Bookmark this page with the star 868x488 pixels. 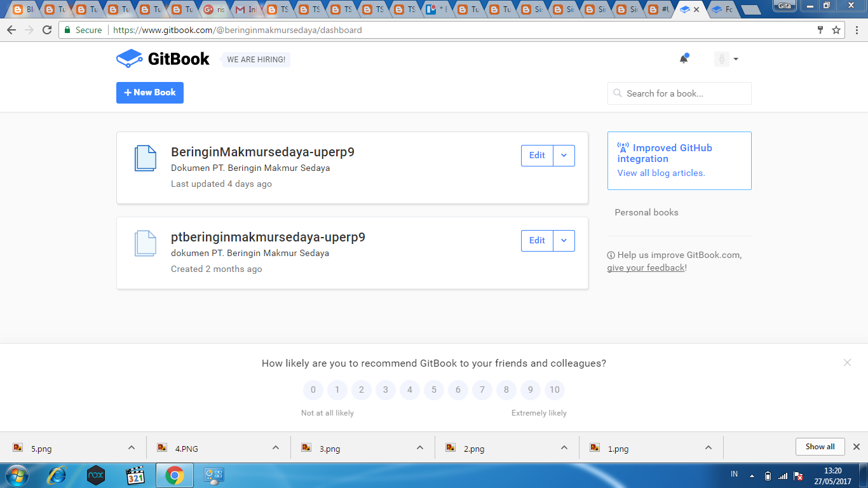click(x=836, y=30)
